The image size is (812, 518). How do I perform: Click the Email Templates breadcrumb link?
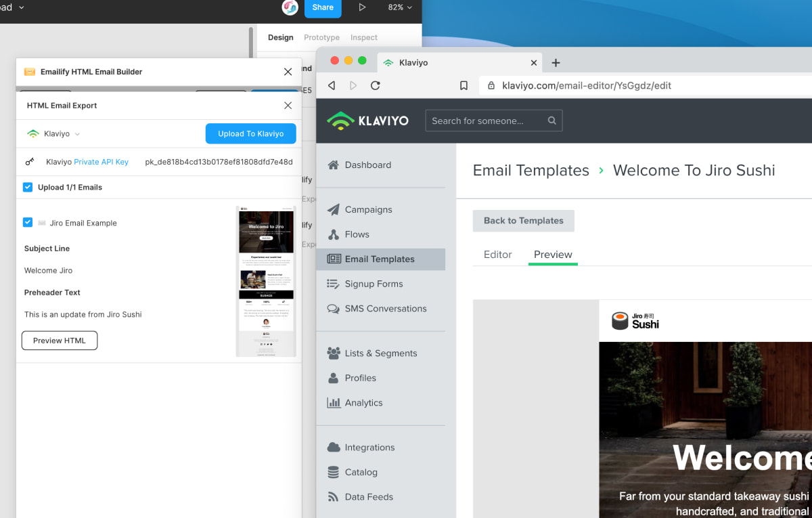click(x=531, y=171)
